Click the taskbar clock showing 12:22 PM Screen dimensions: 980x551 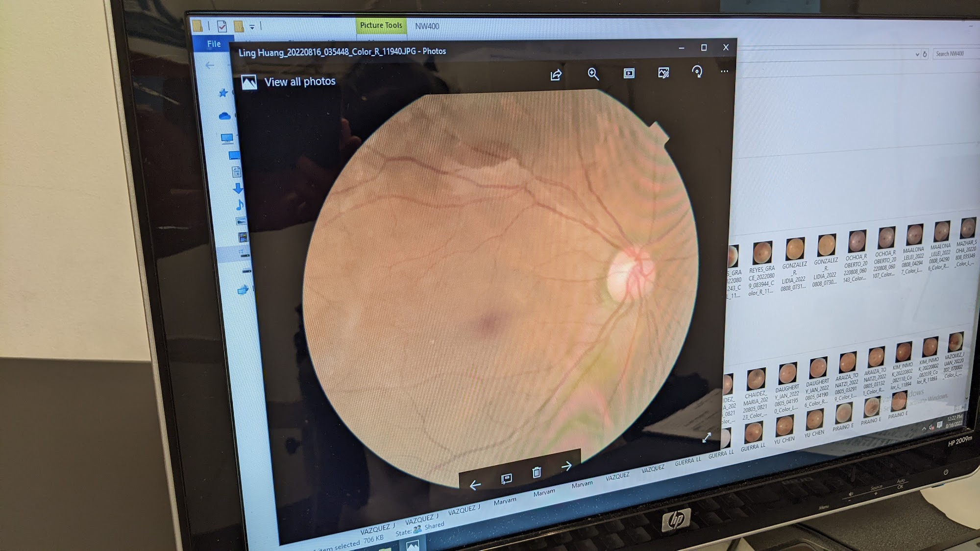955,421
